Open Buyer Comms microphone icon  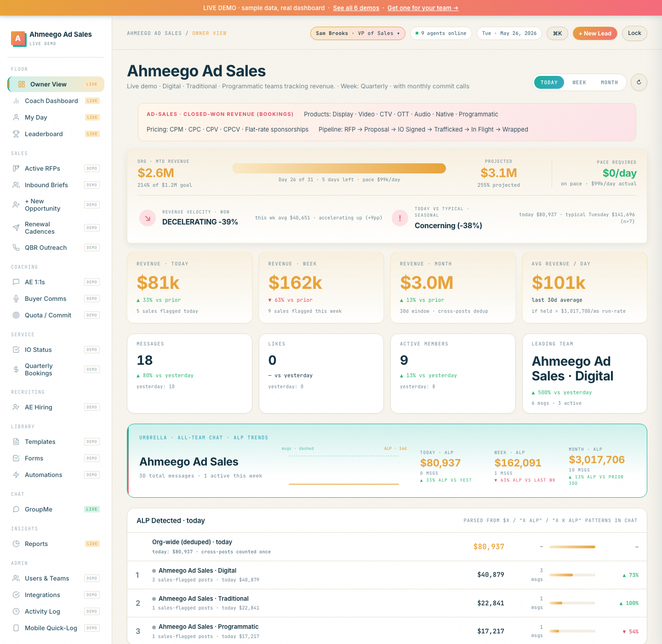(16, 299)
